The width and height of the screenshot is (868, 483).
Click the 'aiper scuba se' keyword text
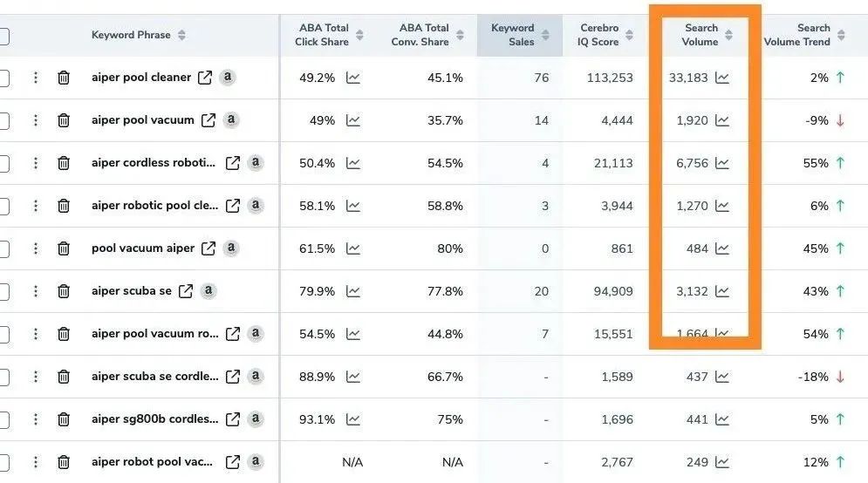pyautogui.click(x=132, y=291)
